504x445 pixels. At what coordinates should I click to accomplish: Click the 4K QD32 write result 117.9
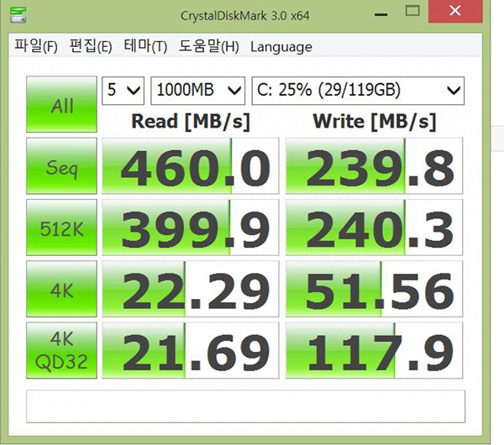[x=375, y=350]
